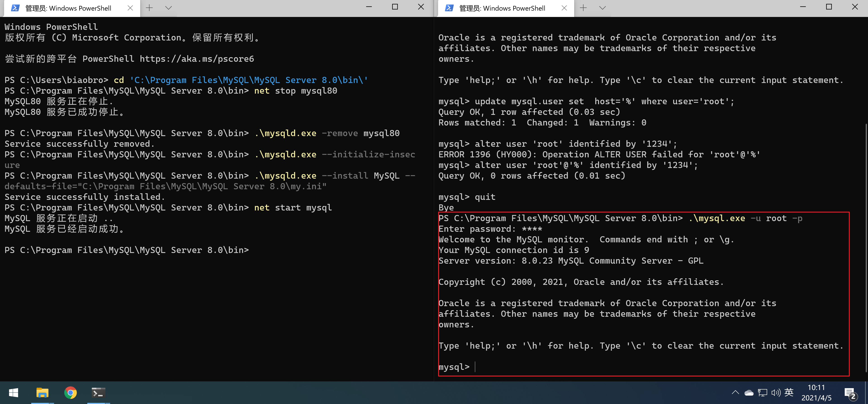Toggle the 英 input method indicator
The height and width of the screenshot is (404, 868).
point(789,392)
